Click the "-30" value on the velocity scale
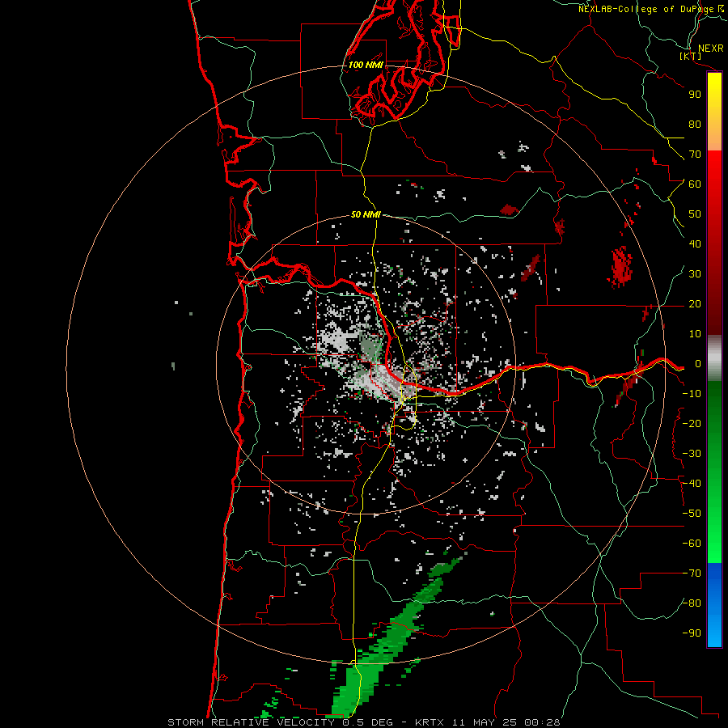 (x=692, y=454)
